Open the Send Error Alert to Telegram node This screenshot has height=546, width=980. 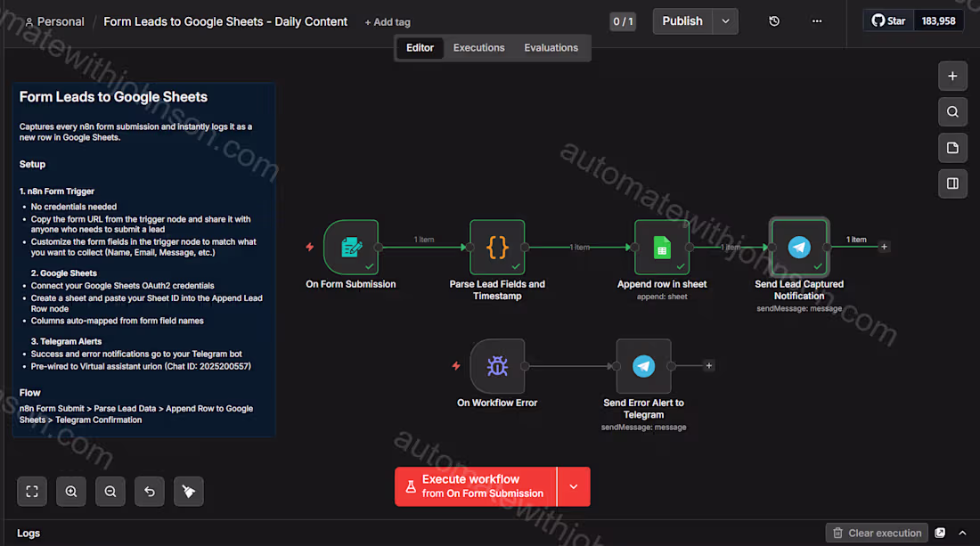pos(643,366)
